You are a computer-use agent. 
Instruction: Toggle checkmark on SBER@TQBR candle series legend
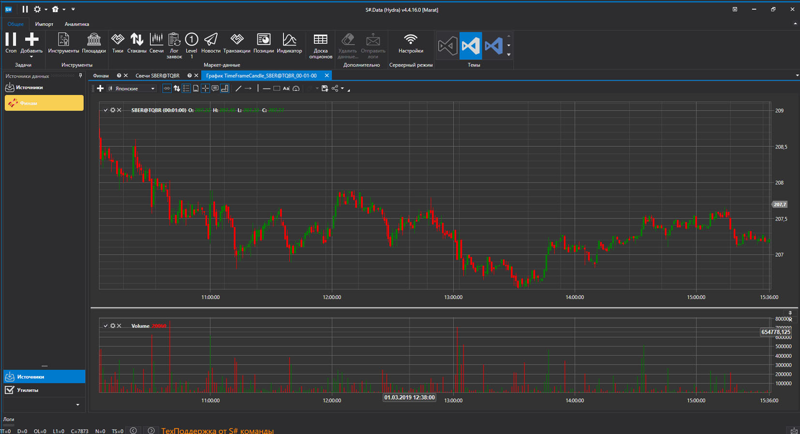106,110
